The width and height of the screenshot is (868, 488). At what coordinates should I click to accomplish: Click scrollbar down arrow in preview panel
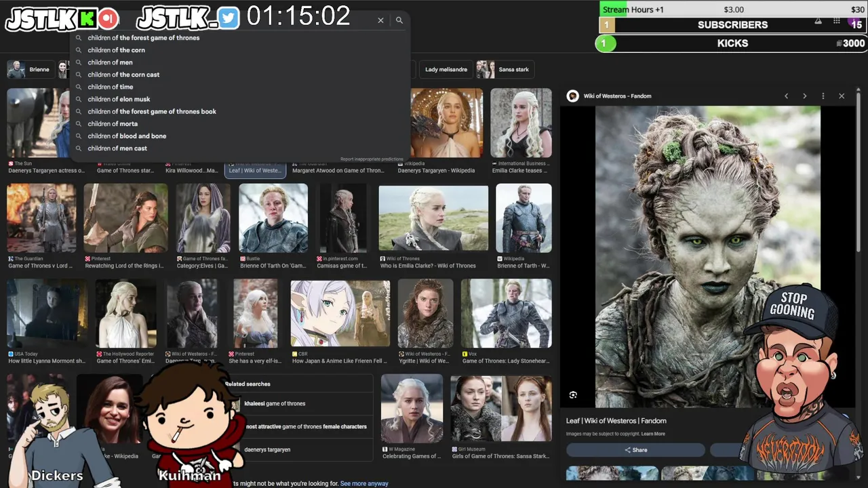(857, 479)
